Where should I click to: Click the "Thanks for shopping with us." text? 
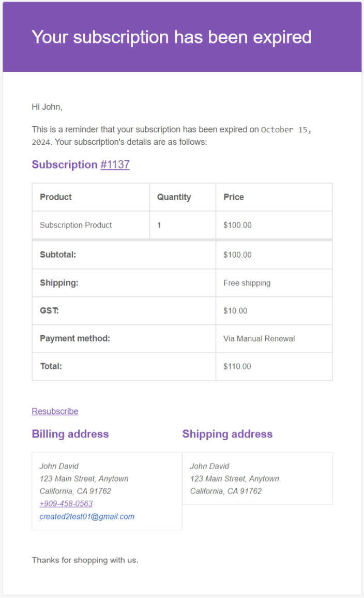(85, 560)
